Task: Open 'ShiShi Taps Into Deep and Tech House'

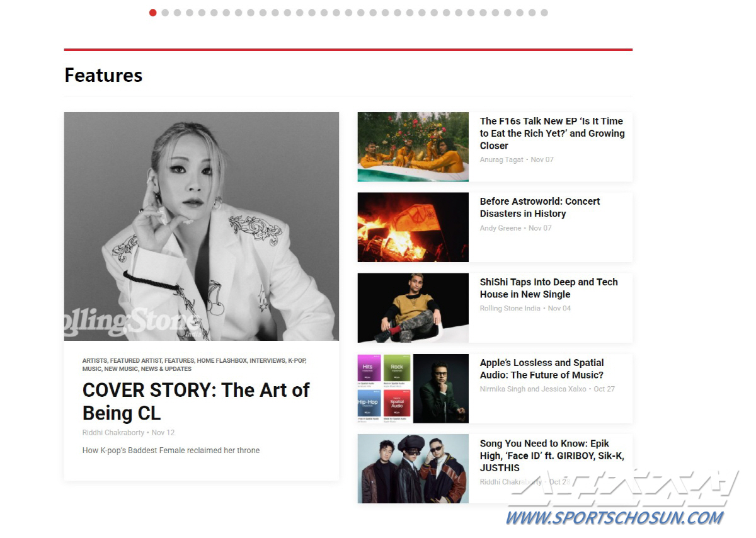Action: pos(549,288)
